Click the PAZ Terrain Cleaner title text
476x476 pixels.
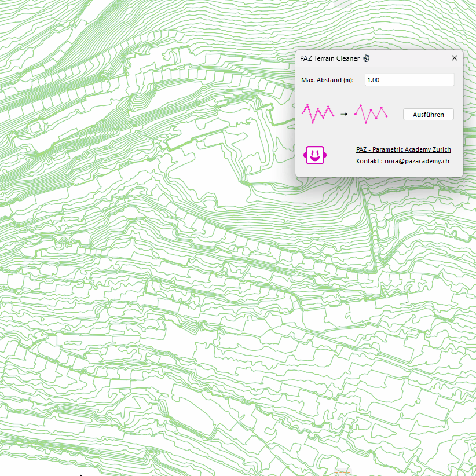click(x=329, y=58)
